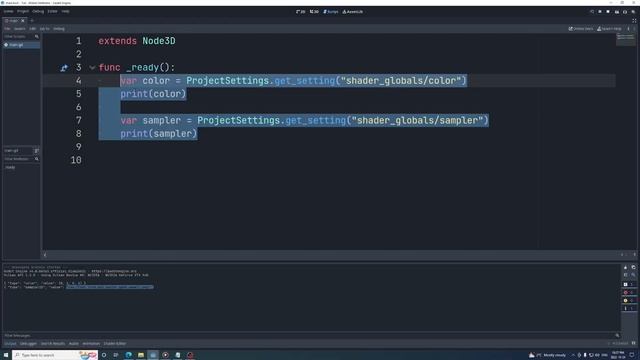Click the horizontal scrollbar left arrow
Image resolution: width=640 pixels, height=360 pixels.
point(45,255)
